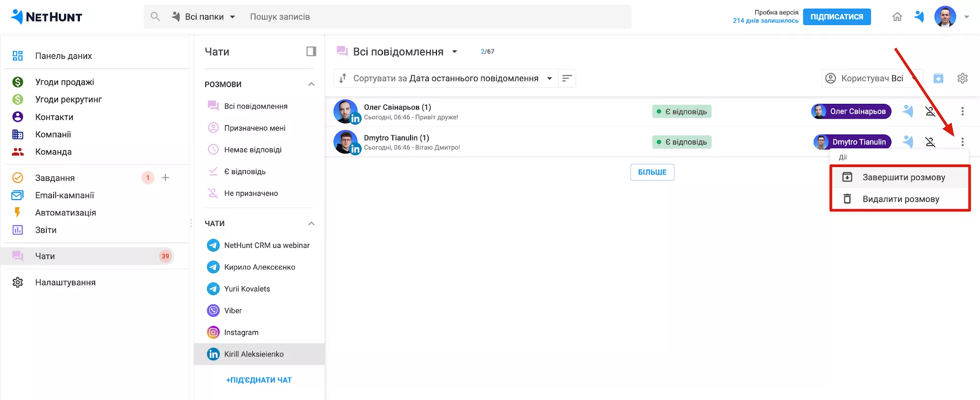Open Всі повідомлення view dropdown
The width and height of the screenshot is (980, 400).
[398, 51]
